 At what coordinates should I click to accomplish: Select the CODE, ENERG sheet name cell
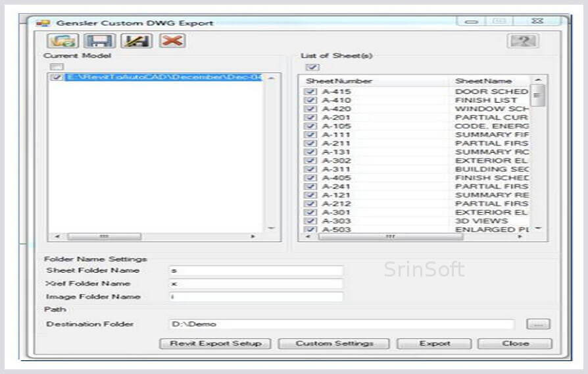(491, 126)
